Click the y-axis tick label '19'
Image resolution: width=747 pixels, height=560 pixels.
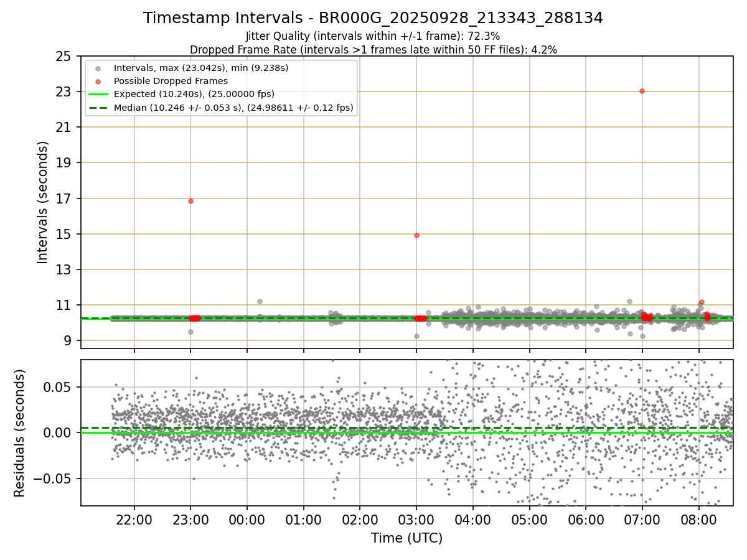[63, 162]
